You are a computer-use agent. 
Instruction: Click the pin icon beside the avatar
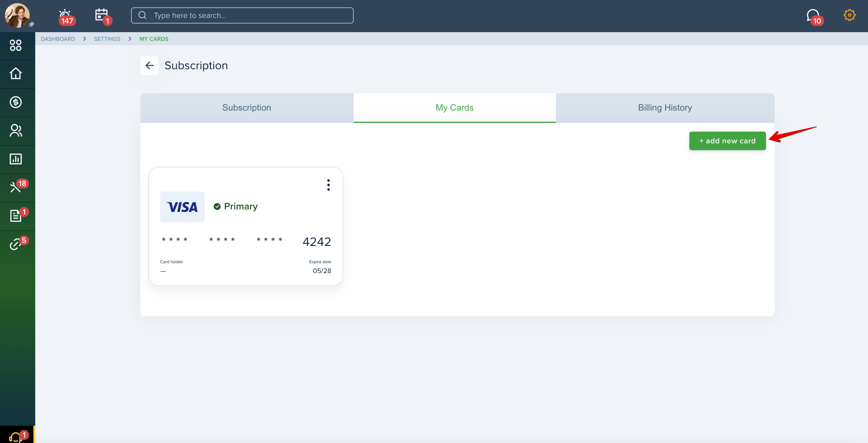click(31, 25)
